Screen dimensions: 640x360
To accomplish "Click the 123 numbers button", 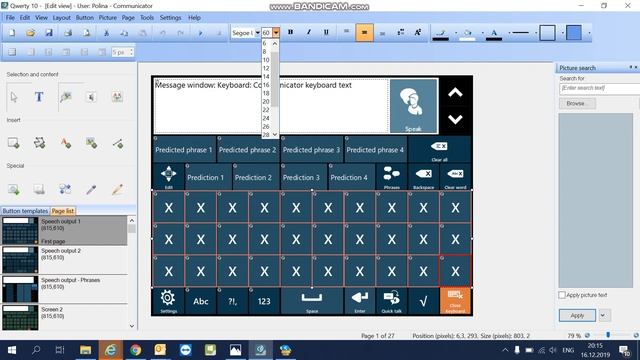I will pos(264,301).
